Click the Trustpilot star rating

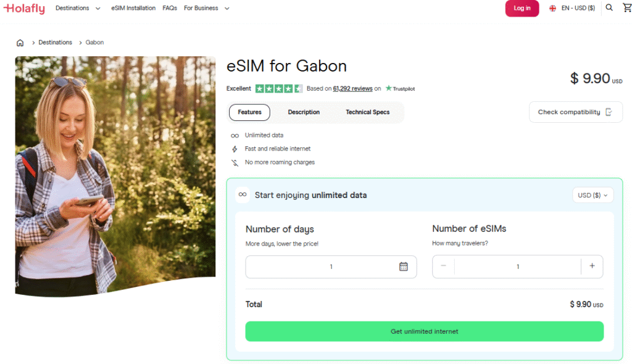pos(278,89)
